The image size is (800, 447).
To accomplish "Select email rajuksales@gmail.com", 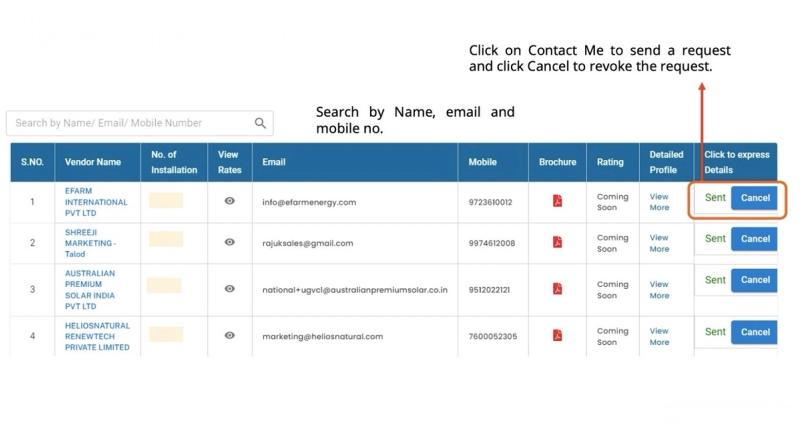I will coord(308,243).
